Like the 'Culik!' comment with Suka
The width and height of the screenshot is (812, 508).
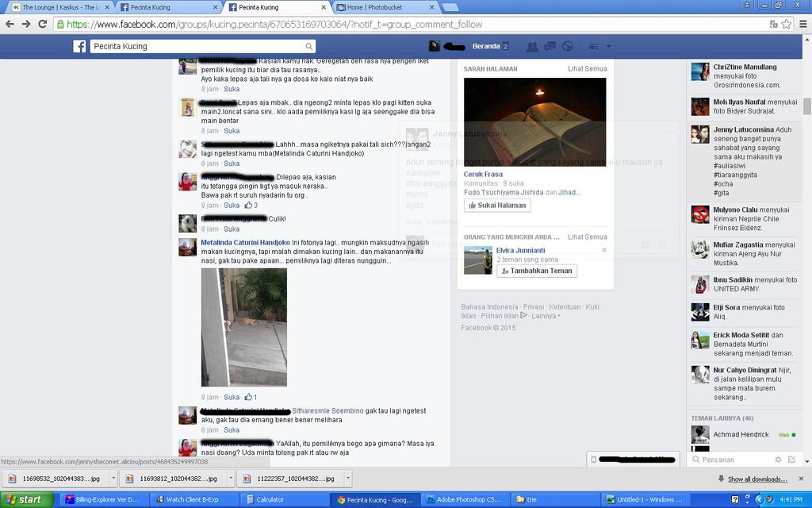232,229
